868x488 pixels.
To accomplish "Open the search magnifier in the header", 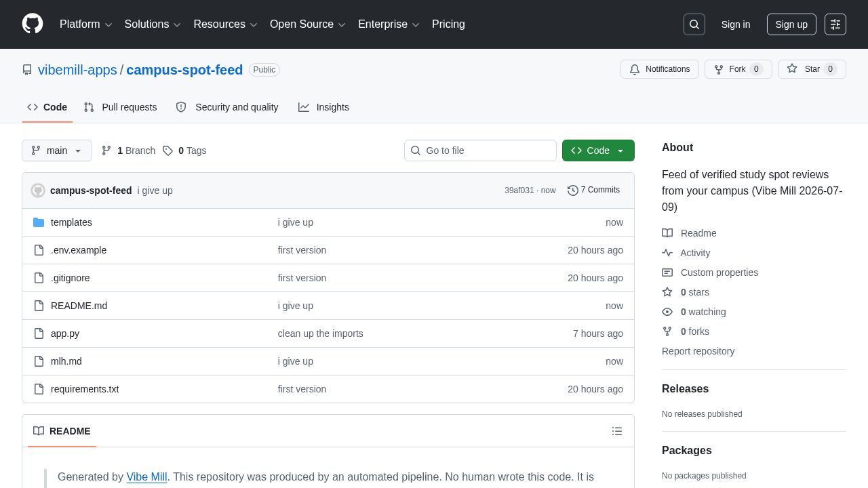I will (694, 24).
